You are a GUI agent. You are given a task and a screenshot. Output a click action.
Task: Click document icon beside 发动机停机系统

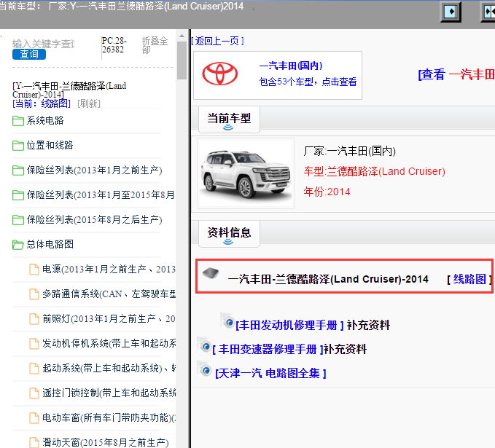pos(34,344)
